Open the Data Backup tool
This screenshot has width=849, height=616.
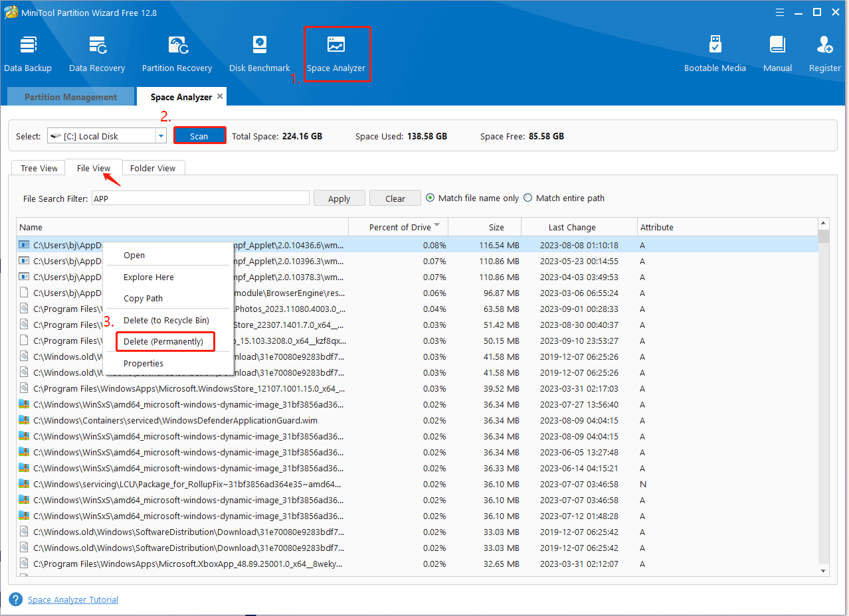click(x=28, y=53)
